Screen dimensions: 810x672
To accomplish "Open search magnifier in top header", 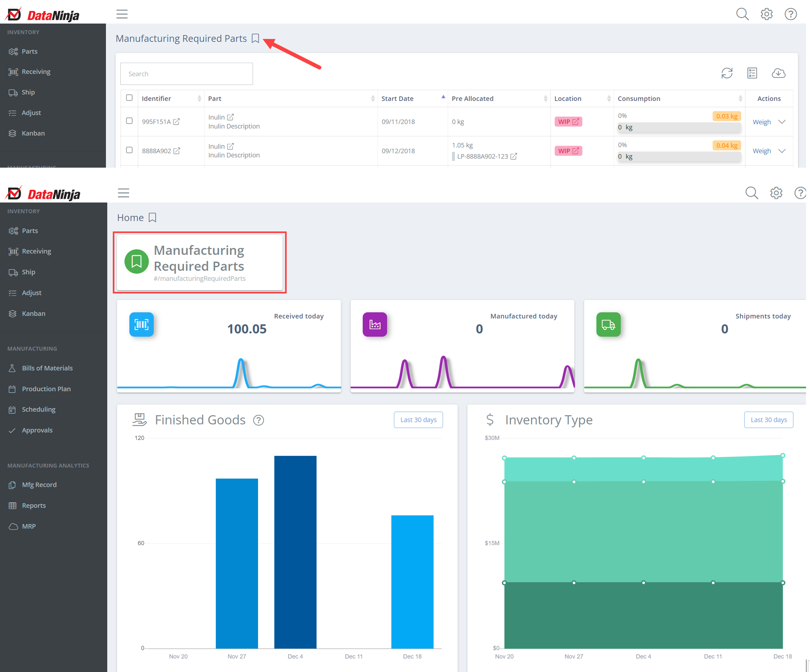I will click(742, 14).
